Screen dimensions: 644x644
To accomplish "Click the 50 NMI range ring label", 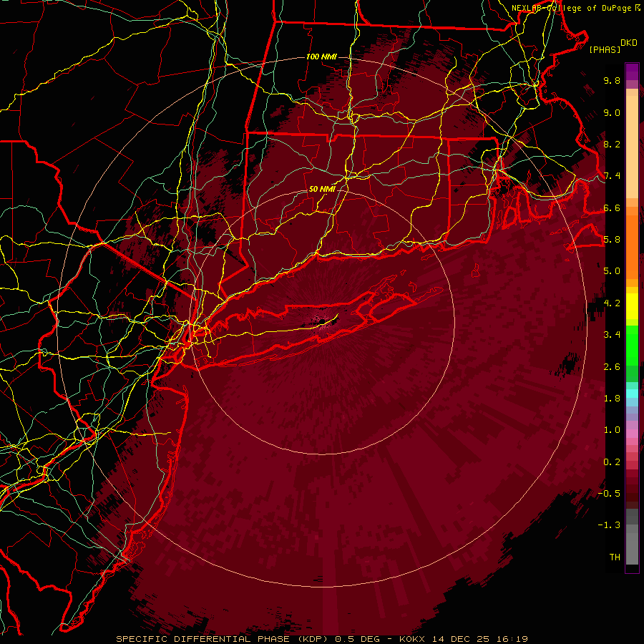I will pyautogui.click(x=322, y=189).
